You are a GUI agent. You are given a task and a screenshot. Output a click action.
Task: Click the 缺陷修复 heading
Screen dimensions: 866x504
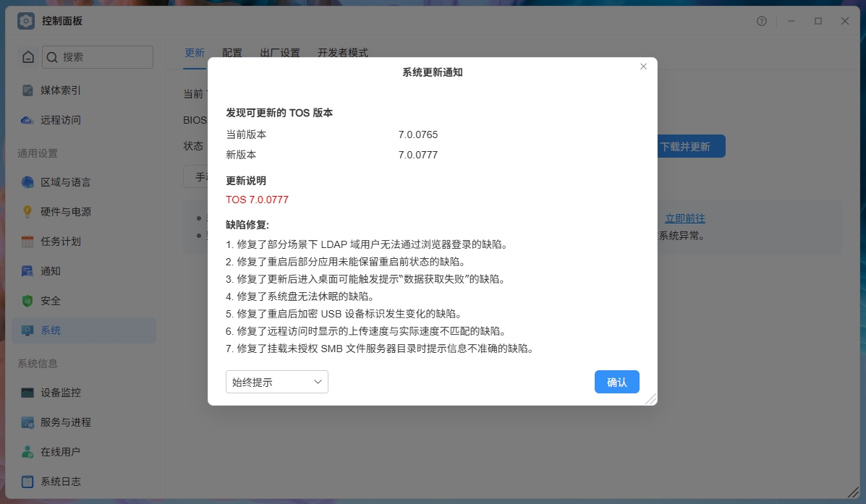[247, 225]
